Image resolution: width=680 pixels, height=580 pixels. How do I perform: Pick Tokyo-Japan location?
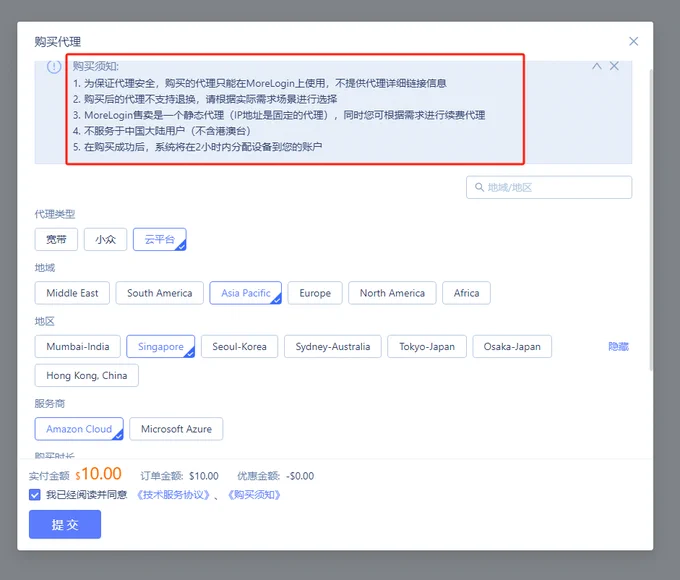tap(427, 346)
